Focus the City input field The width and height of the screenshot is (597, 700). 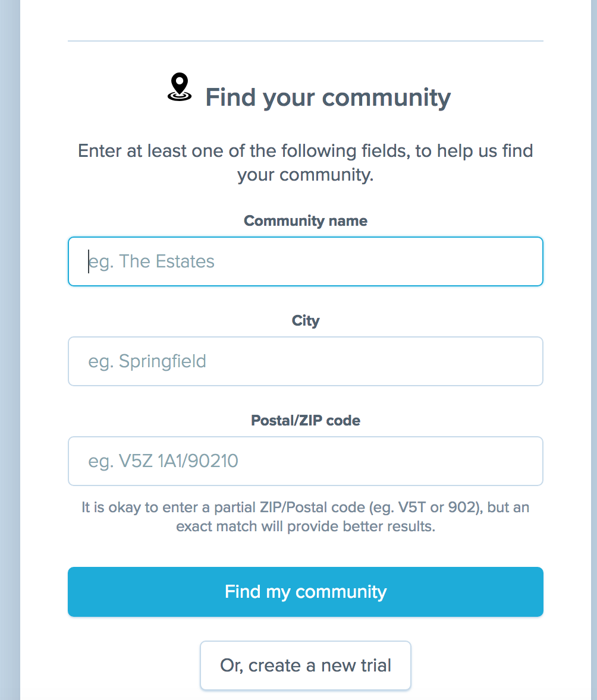pos(357,361)
